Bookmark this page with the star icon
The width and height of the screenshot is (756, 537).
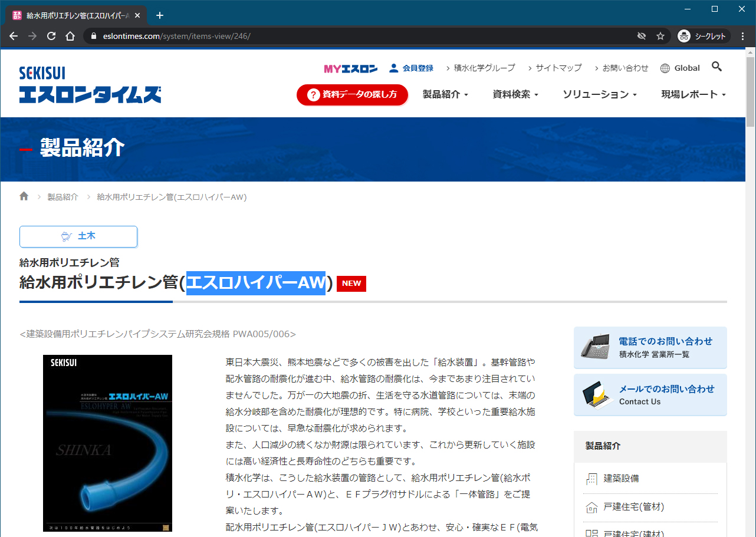pyautogui.click(x=660, y=36)
